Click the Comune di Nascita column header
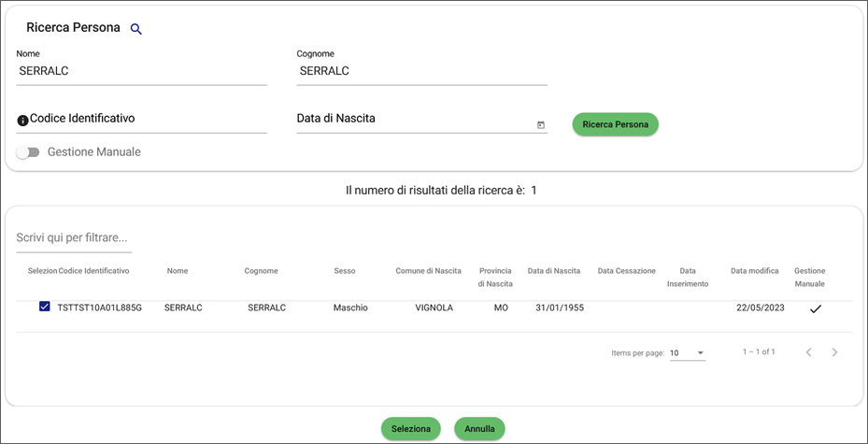The height and width of the screenshot is (444, 868). point(428,271)
